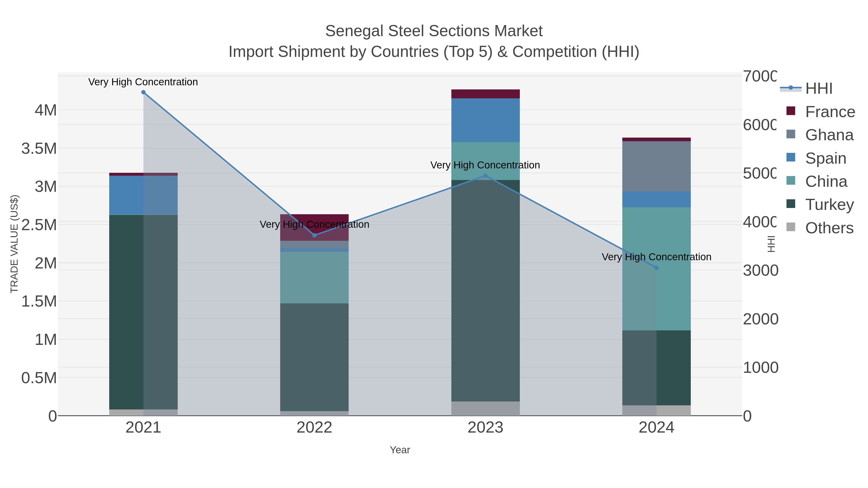
Task: Click the Year x-axis title
Action: pyautogui.click(x=400, y=450)
